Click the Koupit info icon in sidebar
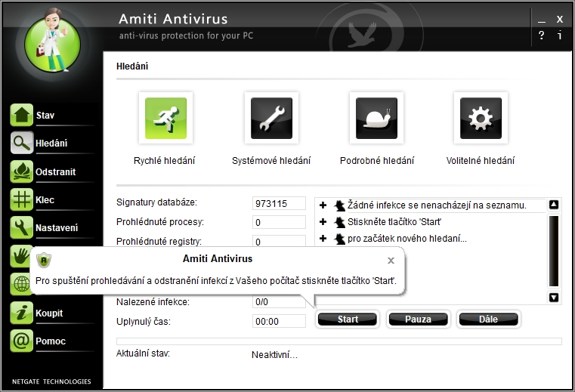This screenshot has width=575, height=392. 22,313
